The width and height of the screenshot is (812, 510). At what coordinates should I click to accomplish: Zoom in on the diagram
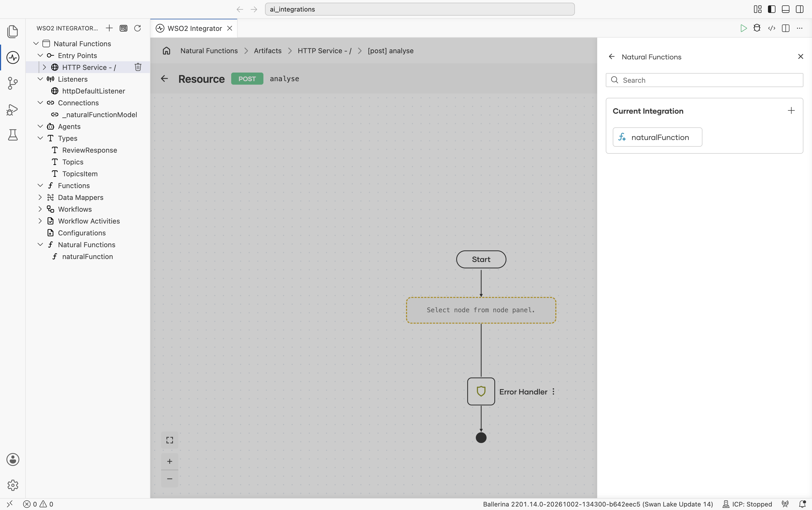(x=169, y=461)
